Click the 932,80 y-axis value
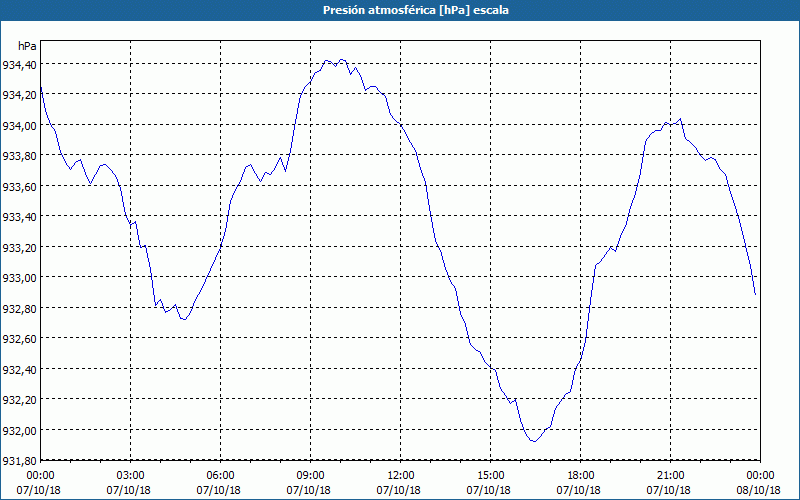800x500 pixels. point(19,309)
